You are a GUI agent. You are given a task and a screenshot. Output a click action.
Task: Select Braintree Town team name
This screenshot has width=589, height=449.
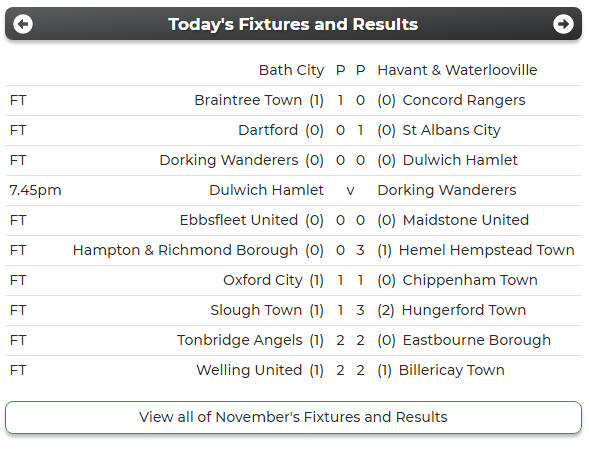(248, 100)
